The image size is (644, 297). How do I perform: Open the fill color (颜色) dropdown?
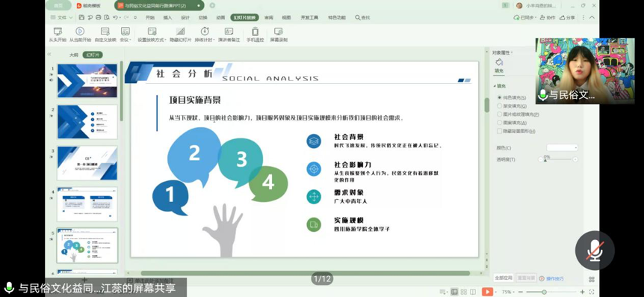pyautogui.click(x=563, y=147)
